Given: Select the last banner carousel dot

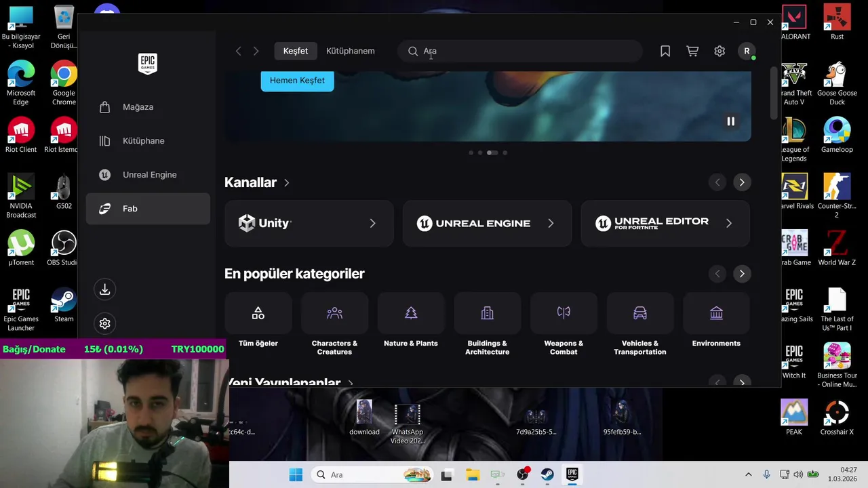Looking at the screenshot, I should point(505,152).
